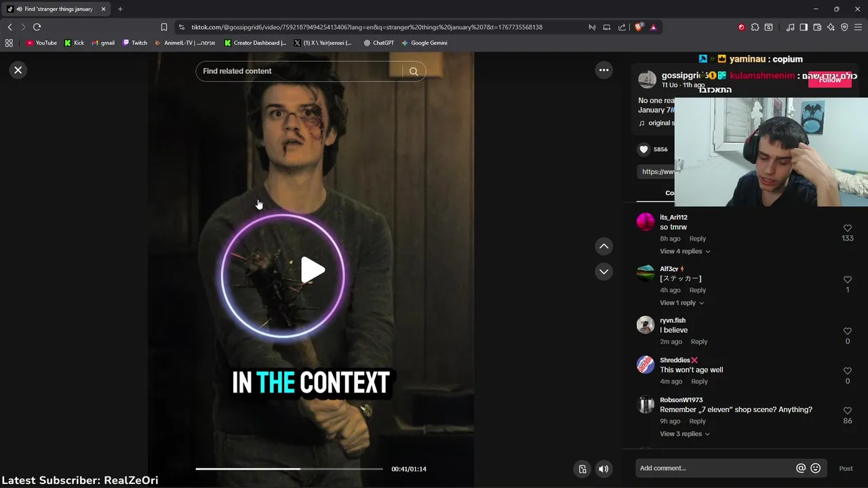This screenshot has width=868, height=488.
Task: Open the VPN shield icon
Action: click(x=844, y=27)
